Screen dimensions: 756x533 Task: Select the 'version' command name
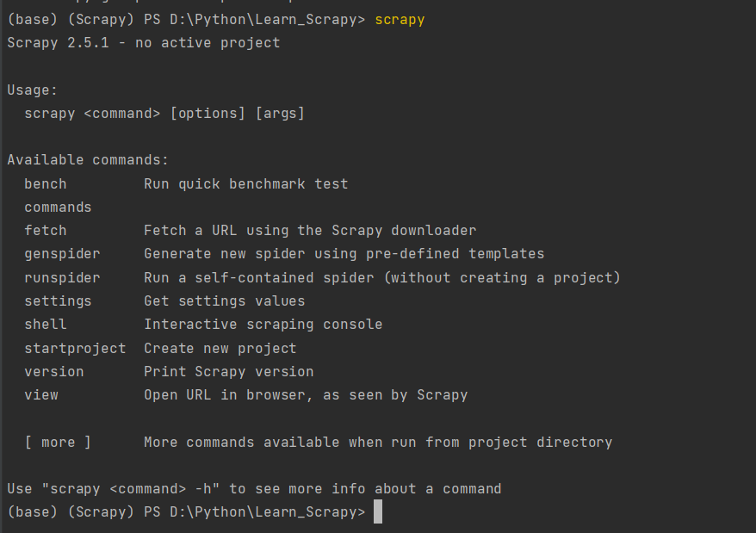pyautogui.click(x=54, y=372)
